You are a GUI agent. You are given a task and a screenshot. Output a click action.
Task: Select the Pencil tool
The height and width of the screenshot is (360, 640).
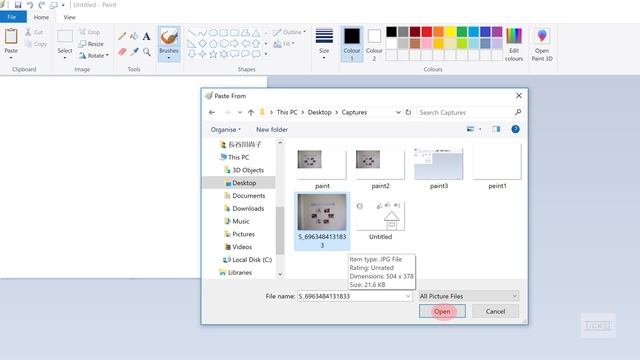(122, 36)
